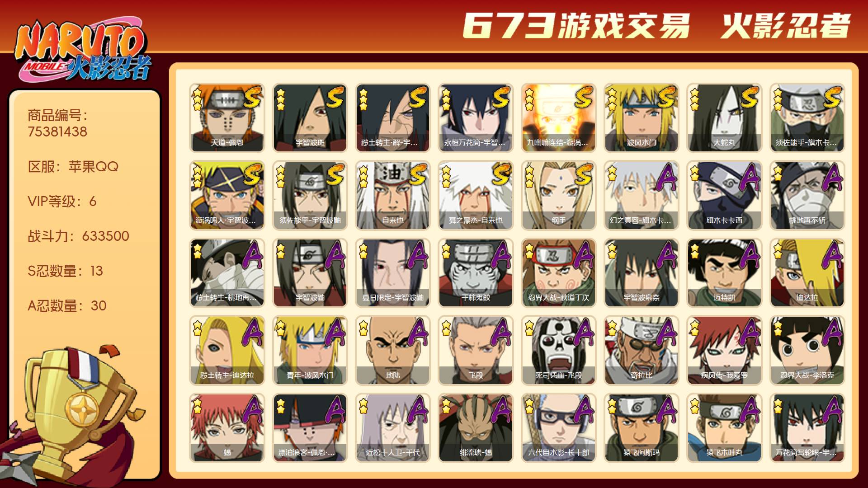Select the 纲手 character icon

(x=559, y=195)
